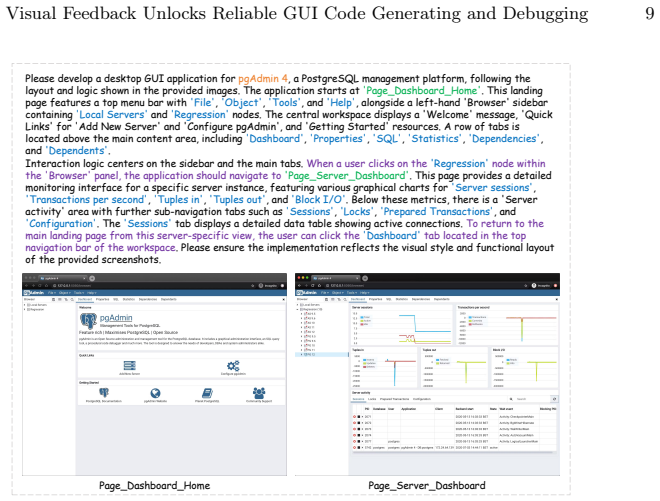The height and width of the screenshot is (501, 660).
Task: Click Add New Server icon in Quick Links
Action: [x=129, y=365]
